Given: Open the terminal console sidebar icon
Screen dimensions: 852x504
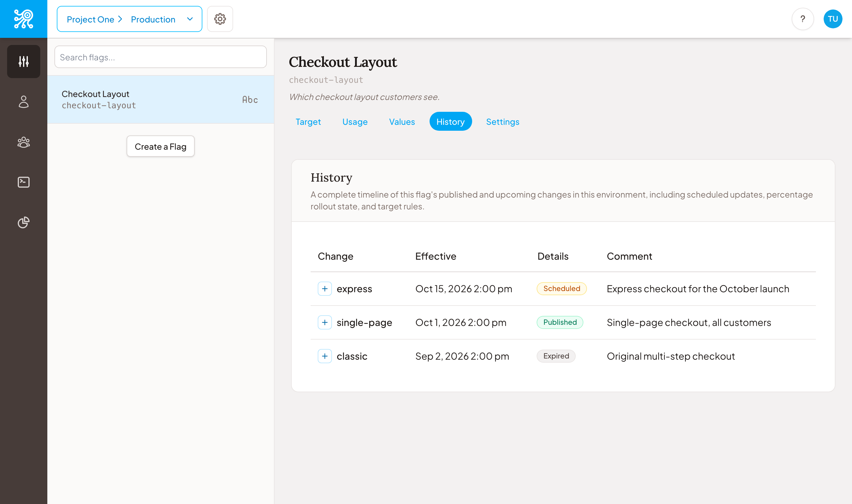Looking at the screenshot, I should click(x=23, y=182).
